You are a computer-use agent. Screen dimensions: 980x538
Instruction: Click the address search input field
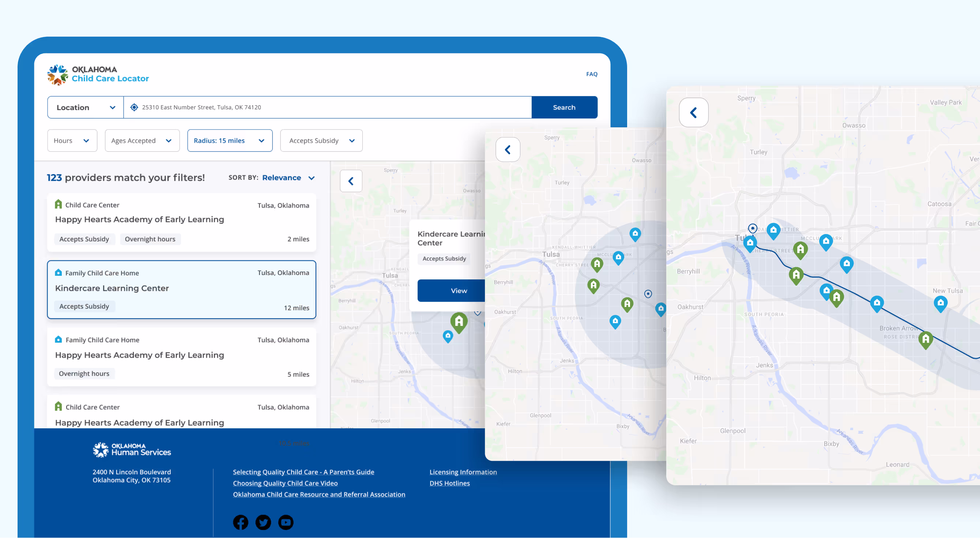point(327,107)
